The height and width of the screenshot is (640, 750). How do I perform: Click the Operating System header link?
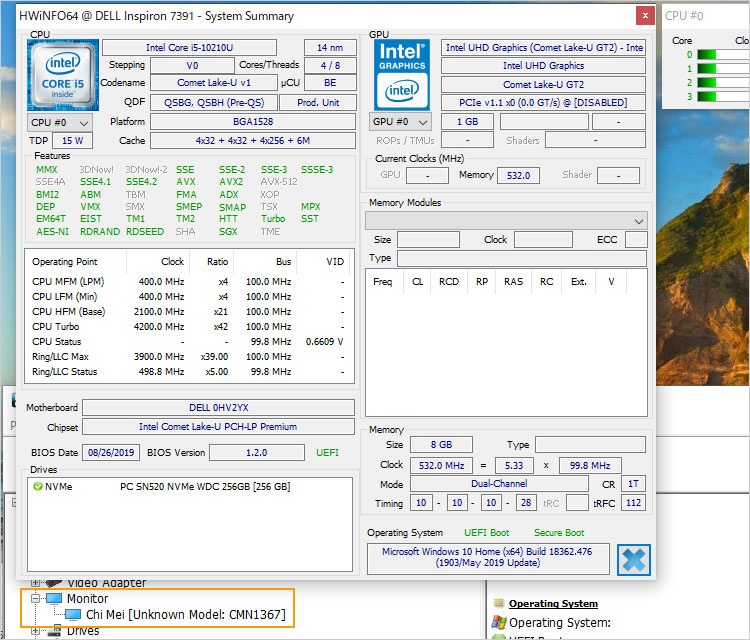(x=553, y=604)
